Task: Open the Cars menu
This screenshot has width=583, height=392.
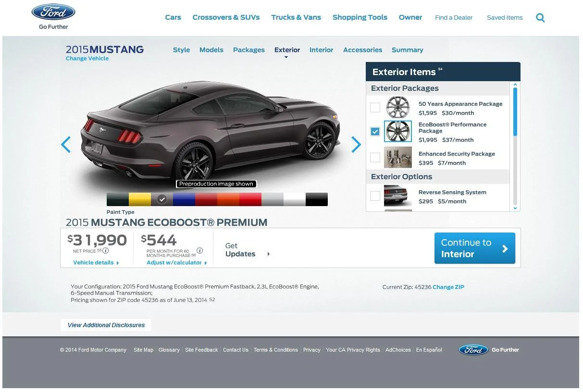Action: tap(173, 17)
